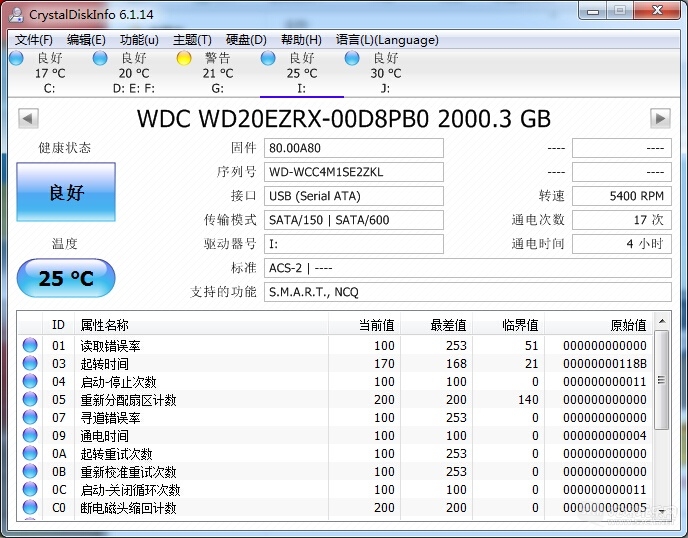688x538 pixels.
Task: Open the 功能(u) menu
Action: click(x=140, y=40)
